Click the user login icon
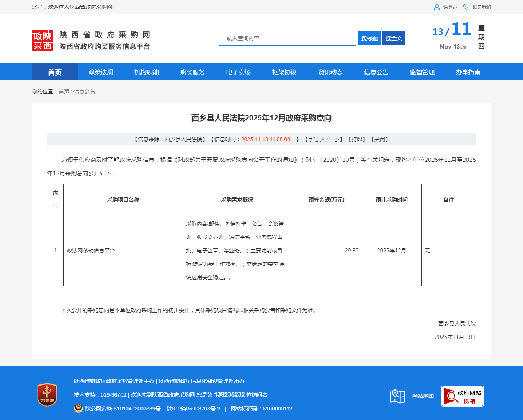 tap(436, 7)
